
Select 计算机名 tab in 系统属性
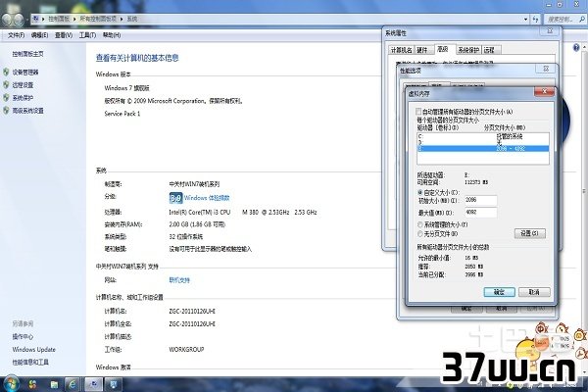pyautogui.click(x=401, y=50)
